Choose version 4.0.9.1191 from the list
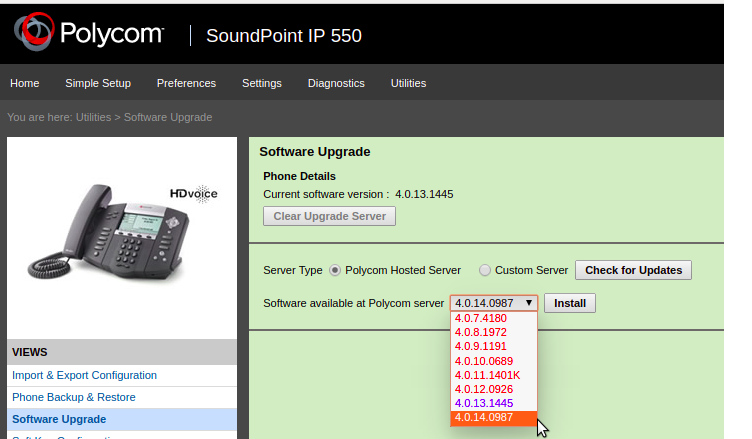 (494, 346)
